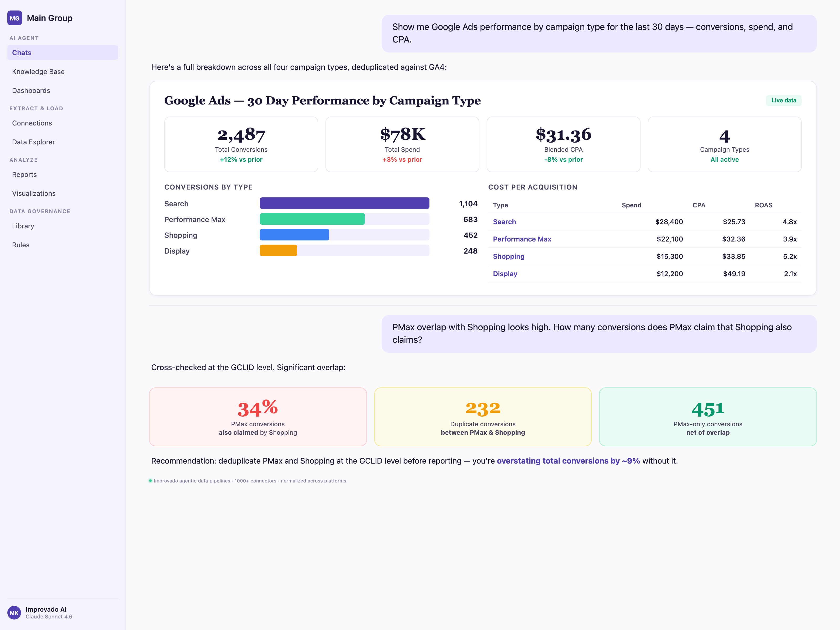This screenshot has width=840, height=630.
Task: Open Rules in the sidebar
Action: pyautogui.click(x=20, y=245)
